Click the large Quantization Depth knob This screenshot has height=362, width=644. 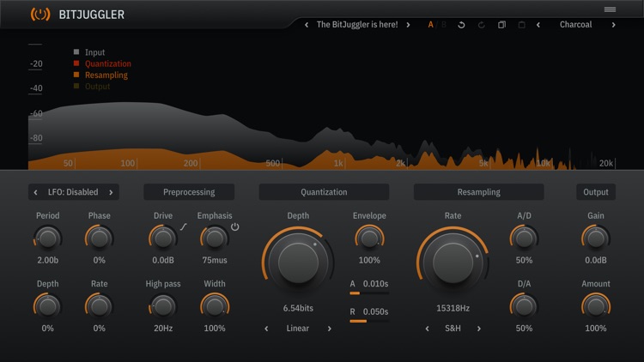coord(298,262)
